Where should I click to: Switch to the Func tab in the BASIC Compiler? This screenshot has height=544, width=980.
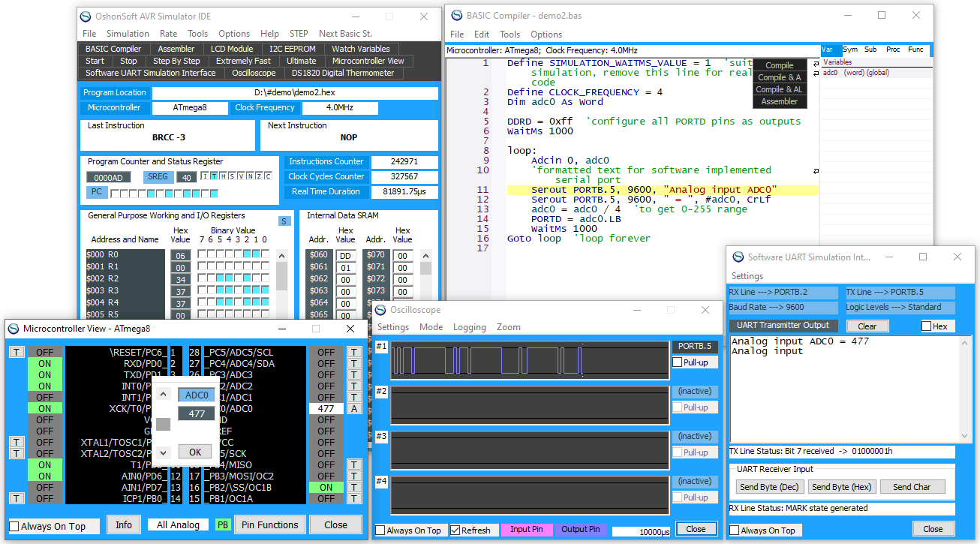click(x=916, y=50)
